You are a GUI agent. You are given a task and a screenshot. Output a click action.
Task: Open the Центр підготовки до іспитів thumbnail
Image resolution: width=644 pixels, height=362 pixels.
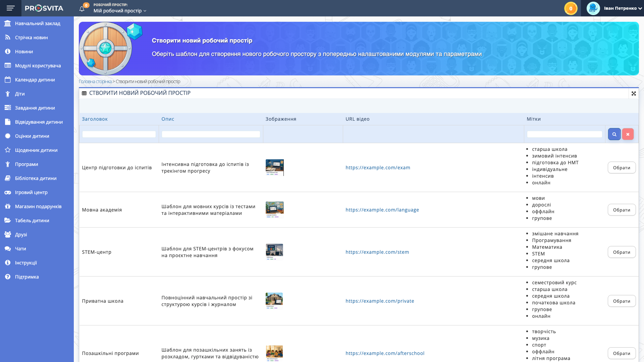point(275,167)
